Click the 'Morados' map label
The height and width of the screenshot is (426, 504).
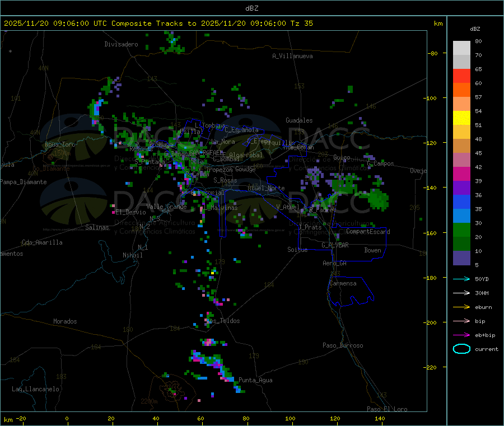coord(65,321)
